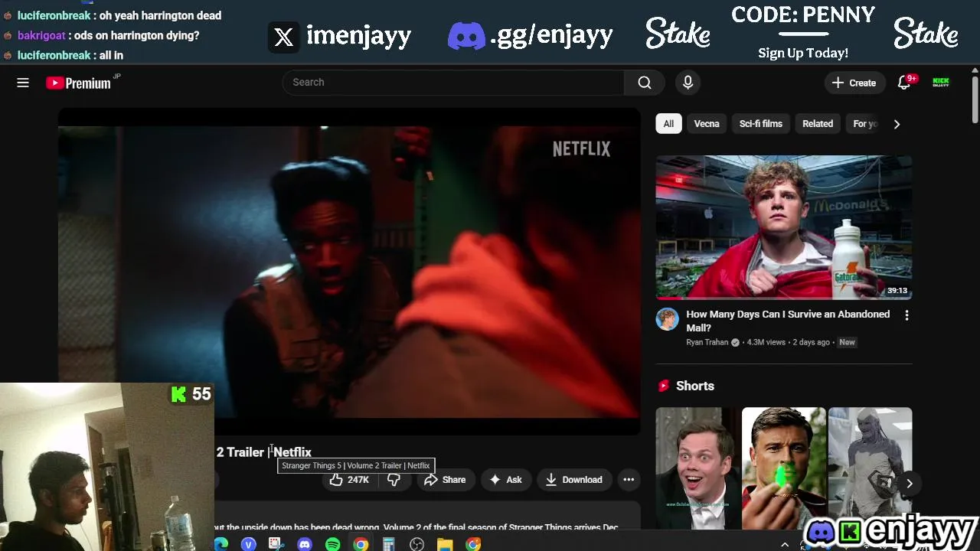This screenshot has width=980, height=551.
Task: Open second Chrome icon in taskbar
Action: (x=473, y=544)
